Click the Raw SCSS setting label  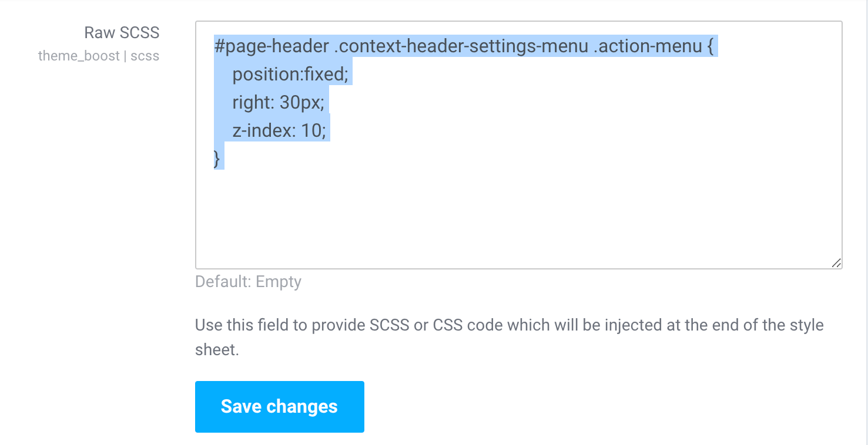122,32
